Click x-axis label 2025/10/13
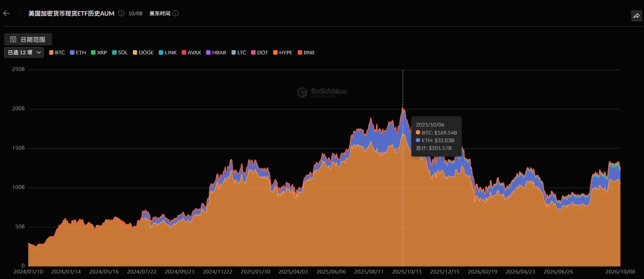Image resolution: width=644 pixels, height=279 pixels. (x=407, y=272)
